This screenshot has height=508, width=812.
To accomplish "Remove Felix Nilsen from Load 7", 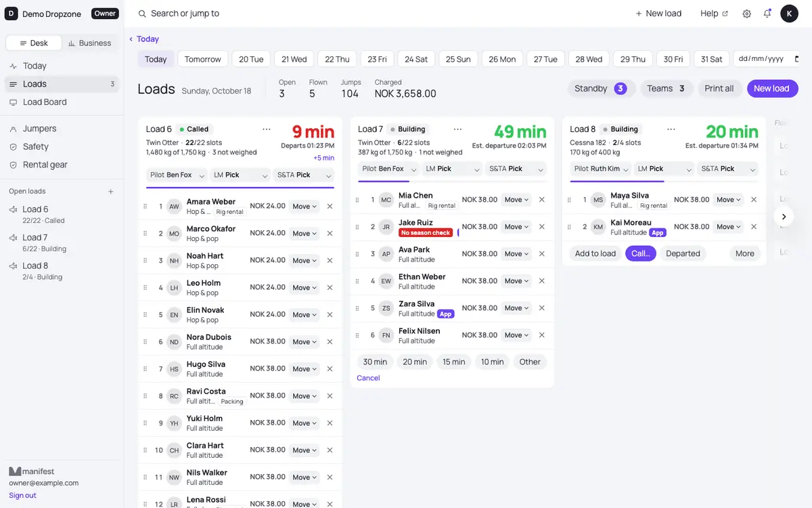I will pos(541,335).
